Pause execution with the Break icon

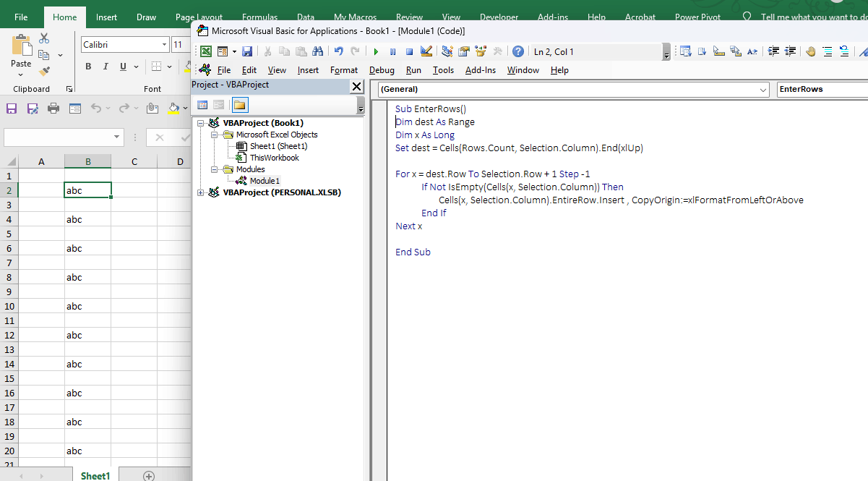point(392,51)
